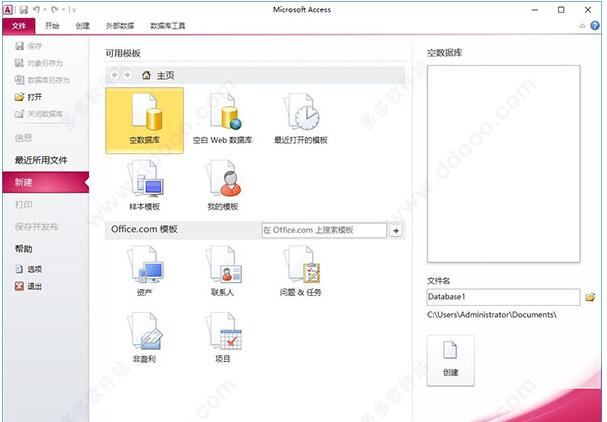Switch to the 创建 create ribbon tab

[x=82, y=26]
